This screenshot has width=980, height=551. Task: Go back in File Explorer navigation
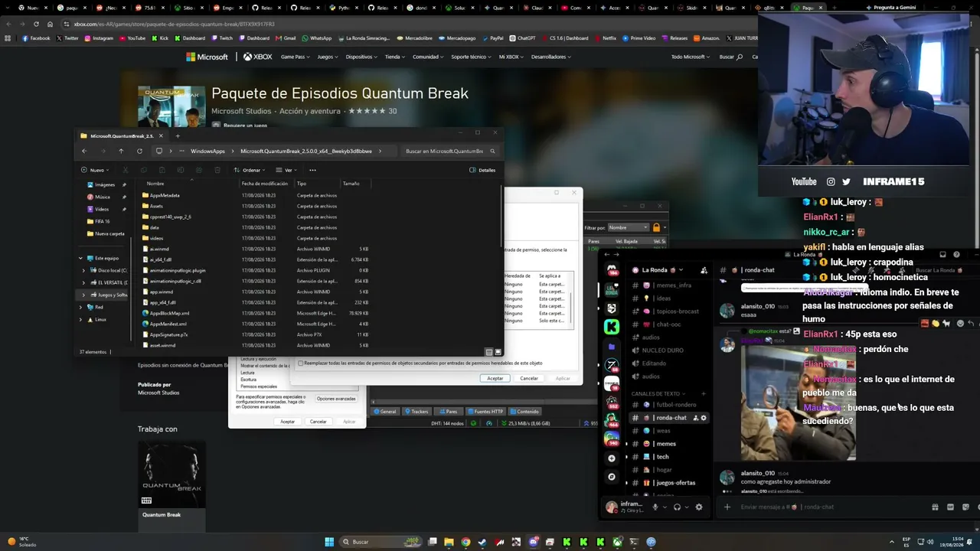pos(84,151)
